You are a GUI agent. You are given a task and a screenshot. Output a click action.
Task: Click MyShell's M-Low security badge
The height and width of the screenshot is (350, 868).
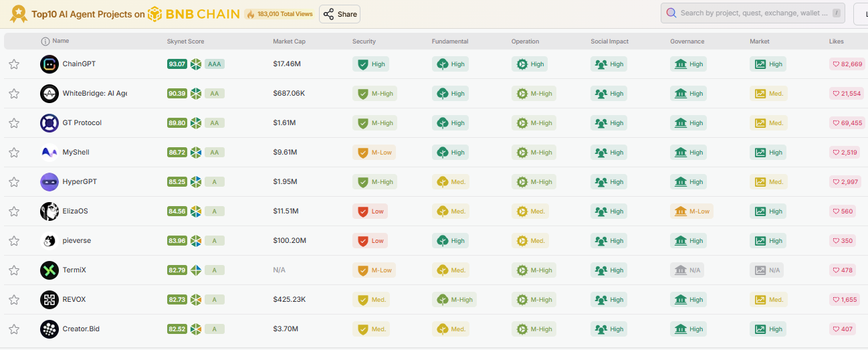tap(374, 153)
